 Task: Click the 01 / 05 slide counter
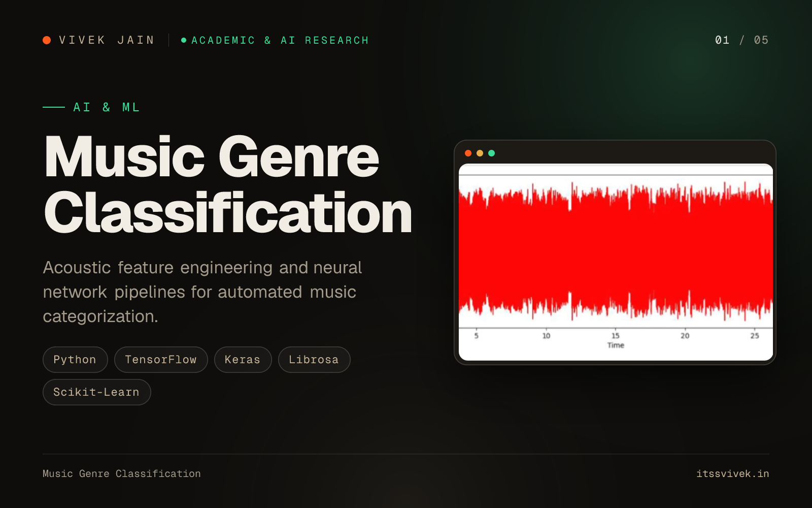(741, 40)
